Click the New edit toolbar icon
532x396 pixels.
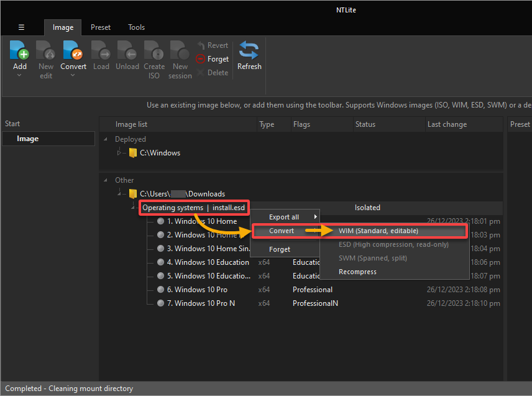(46, 50)
